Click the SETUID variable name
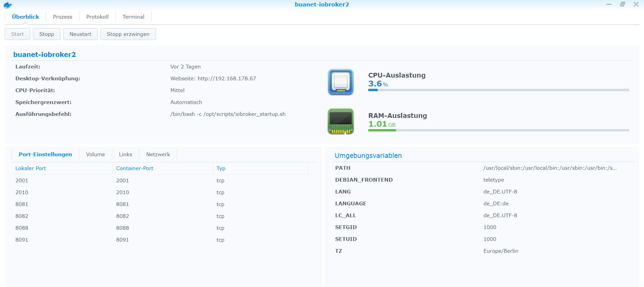The height and width of the screenshot is (287, 644). tap(346, 239)
